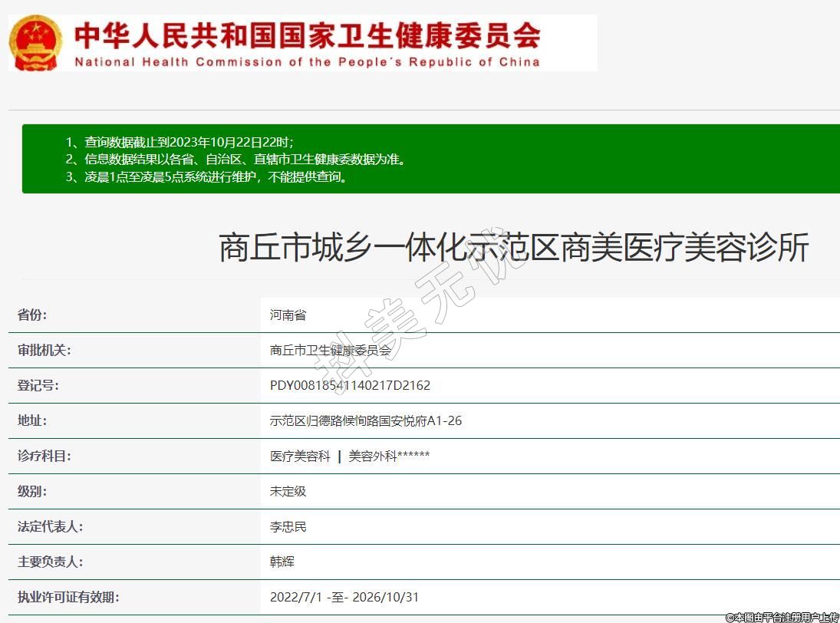The image size is (840, 623).
Task: Click the English National Health Commission subtitle
Action: [307, 62]
